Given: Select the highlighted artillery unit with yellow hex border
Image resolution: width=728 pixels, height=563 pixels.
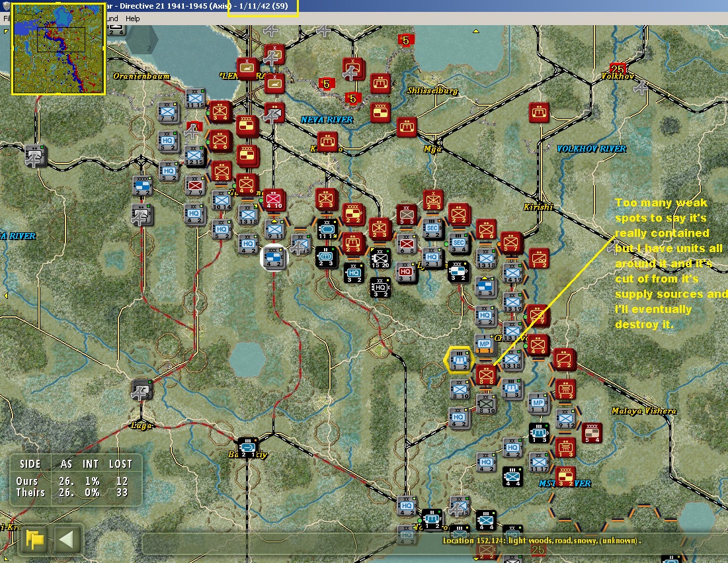Looking at the screenshot, I should pyautogui.click(x=460, y=361).
